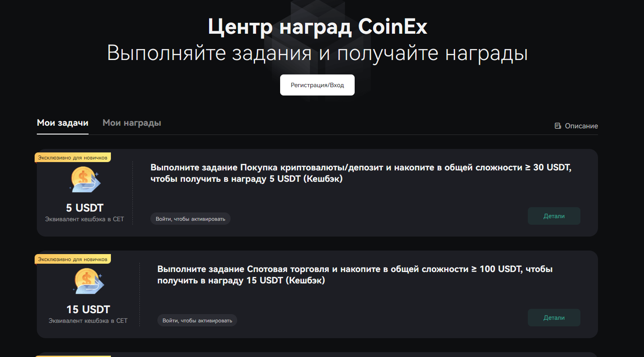This screenshot has width=644, height=357.
Task: Switch to the Мои задачи tab
Action: pyautogui.click(x=63, y=123)
